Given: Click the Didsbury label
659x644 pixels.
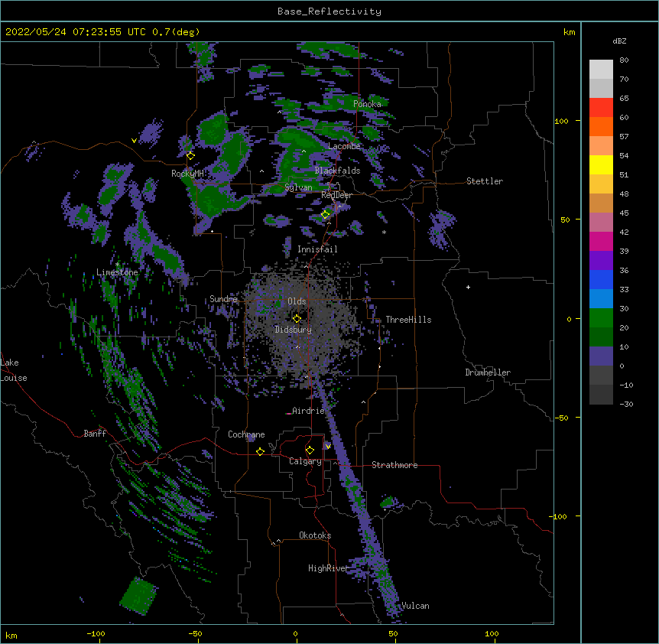Looking at the screenshot, I should (x=293, y=330).
